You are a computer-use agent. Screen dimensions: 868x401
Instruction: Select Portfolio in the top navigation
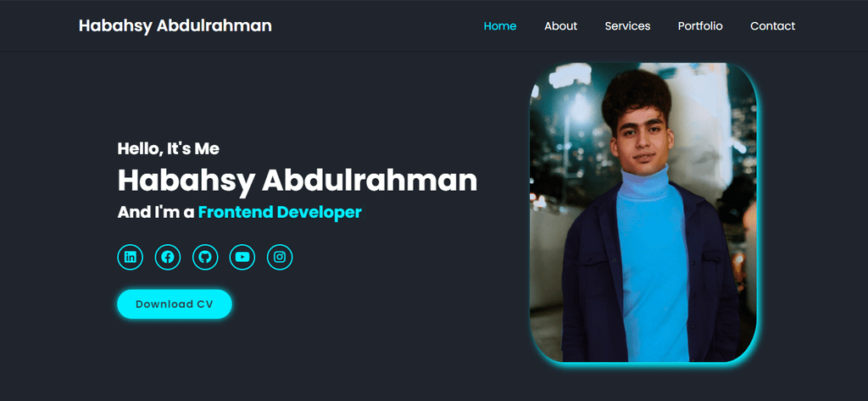700,26
